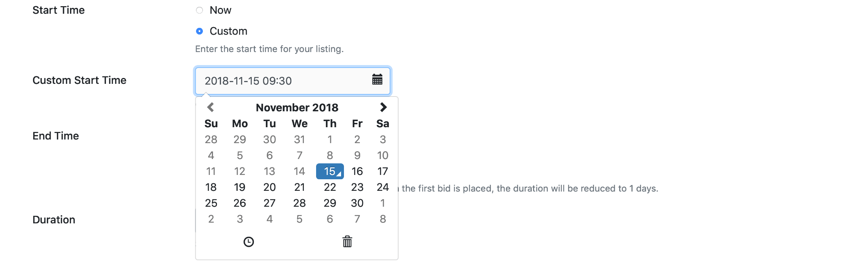Viewport: 868px width, 266px height.
Task: Pick November 24 in the datepicker
Action: (x=383, y=187)
